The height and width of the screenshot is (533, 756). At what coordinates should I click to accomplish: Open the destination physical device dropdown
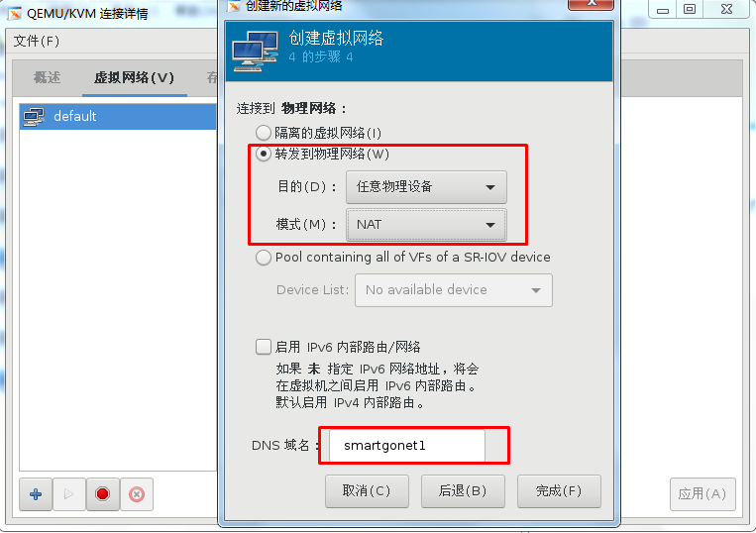click(426, 187)
